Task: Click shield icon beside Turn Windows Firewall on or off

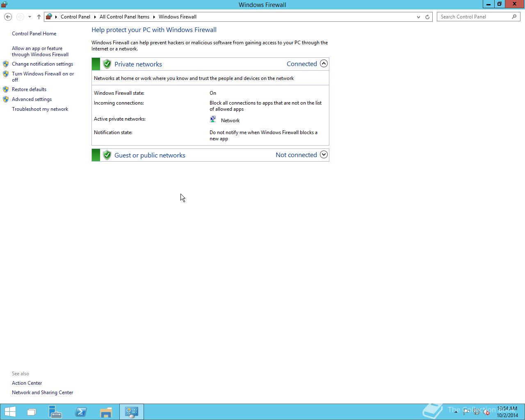Action: 6,74
